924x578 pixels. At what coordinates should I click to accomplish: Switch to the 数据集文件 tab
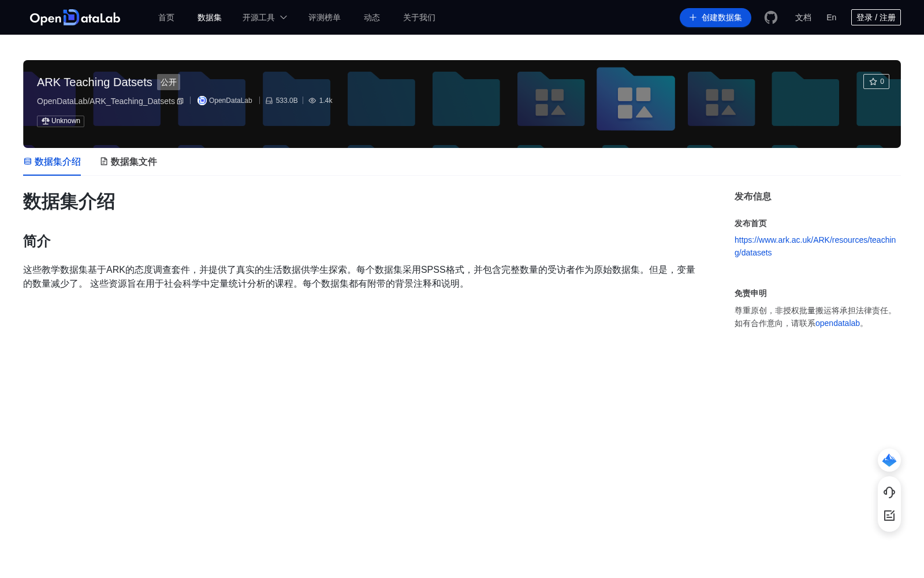pyautogui.click(x=128, y=162)
